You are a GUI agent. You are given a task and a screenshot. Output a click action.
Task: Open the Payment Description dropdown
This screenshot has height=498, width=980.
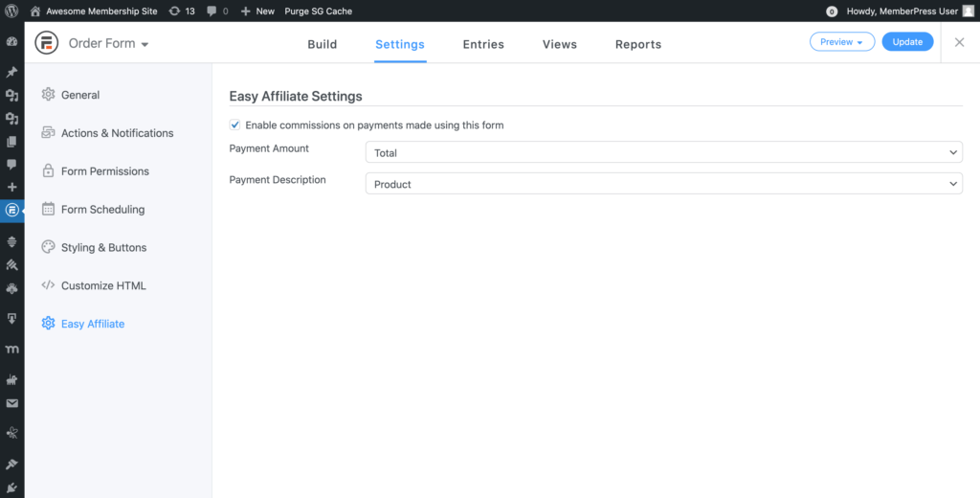tap(663, 184)
